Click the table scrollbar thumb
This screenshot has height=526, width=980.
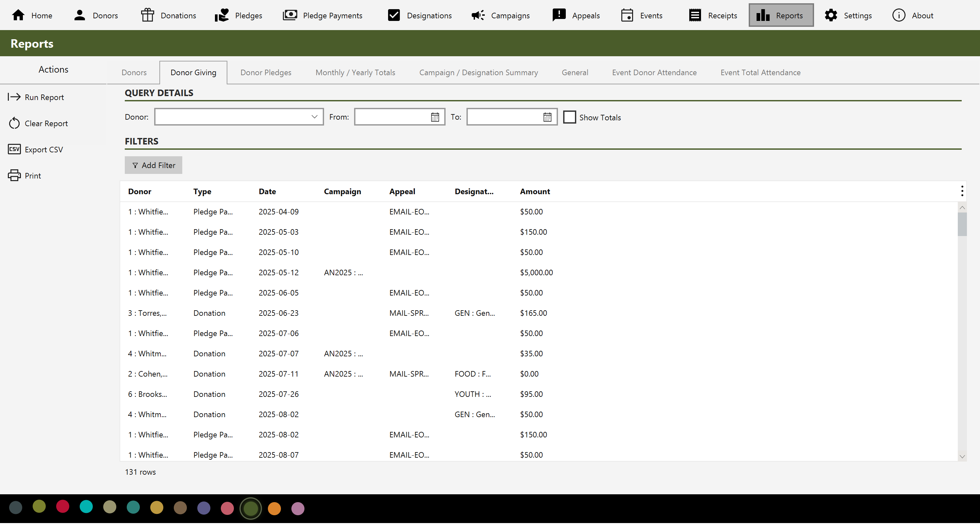(962, 224)
